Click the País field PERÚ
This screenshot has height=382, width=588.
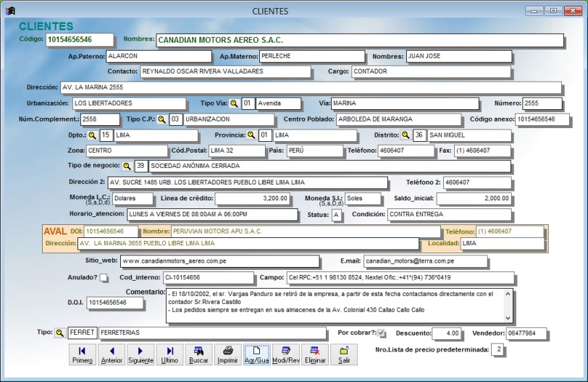point(315,150)
